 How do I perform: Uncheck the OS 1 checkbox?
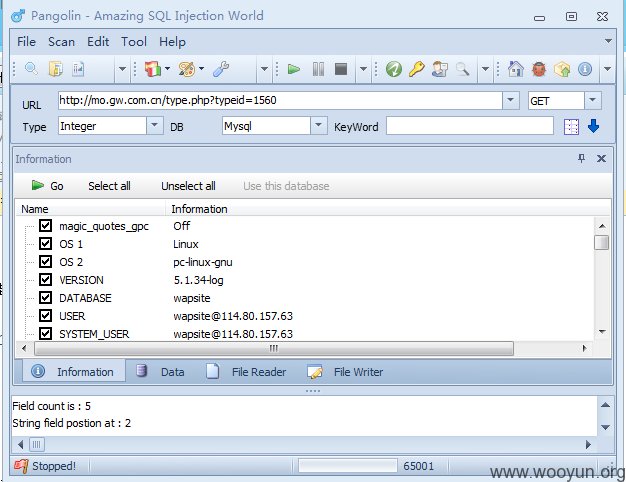[x=45, y=244]
